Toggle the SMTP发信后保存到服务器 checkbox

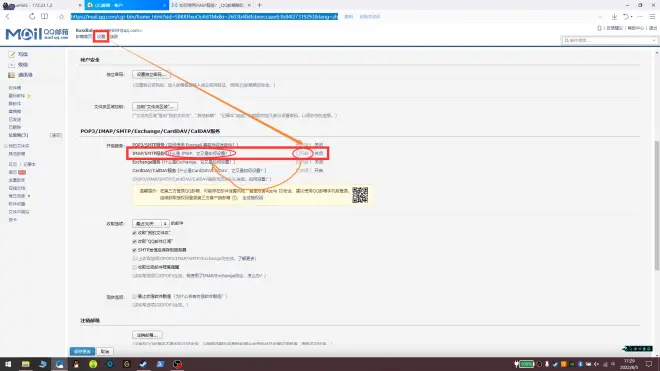coord(134,250)
